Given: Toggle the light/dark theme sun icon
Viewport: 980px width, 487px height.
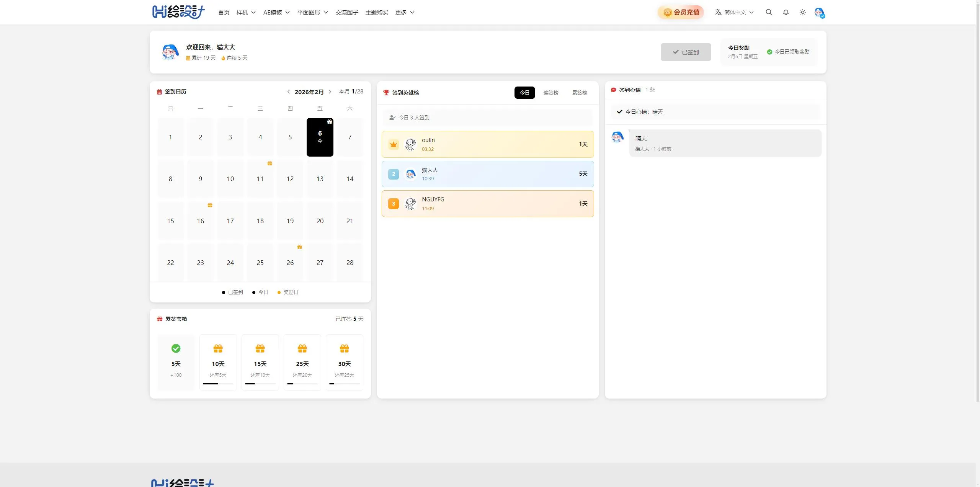Looking at the screenshot, I should (x=802, y=12).
